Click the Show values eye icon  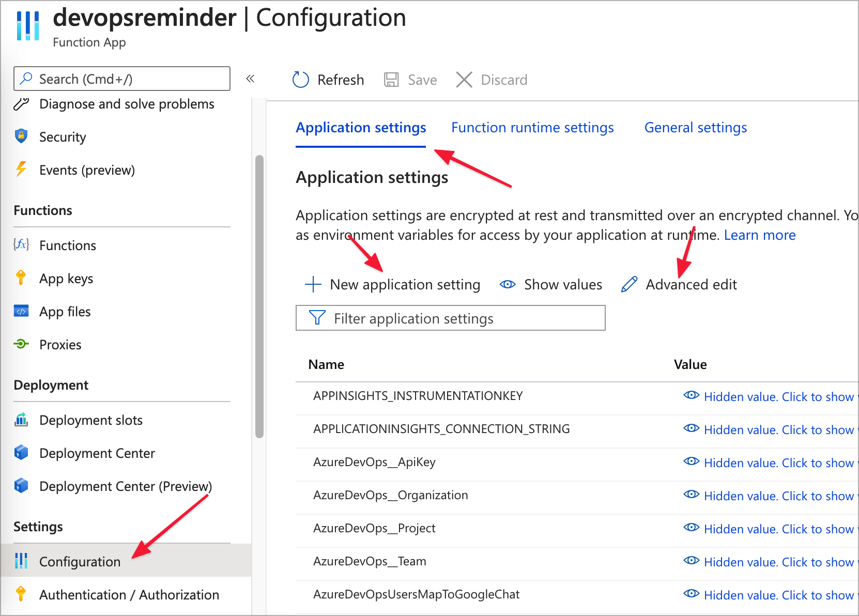point(508,284)
